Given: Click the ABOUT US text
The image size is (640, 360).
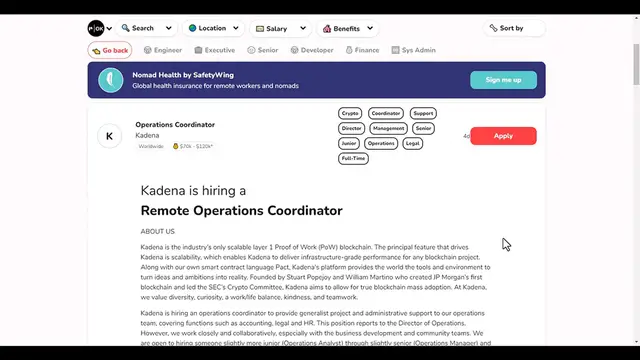Looking at the screenshot, I should click(x=158, y=231).
